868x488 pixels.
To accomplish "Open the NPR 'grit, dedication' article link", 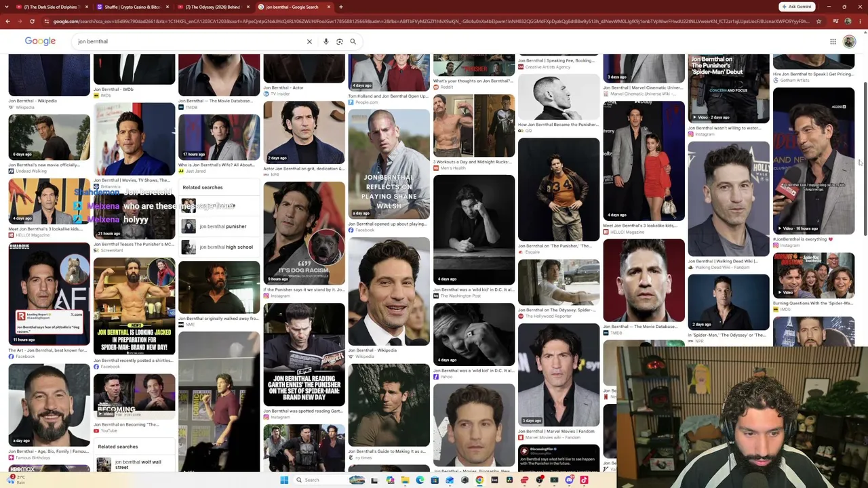I will coord(303,168).
